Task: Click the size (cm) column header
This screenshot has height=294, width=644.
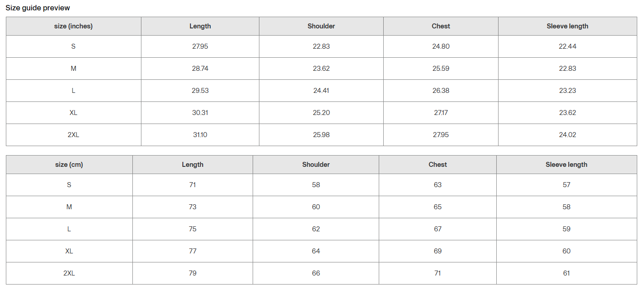Action: [x=69, y=165]
